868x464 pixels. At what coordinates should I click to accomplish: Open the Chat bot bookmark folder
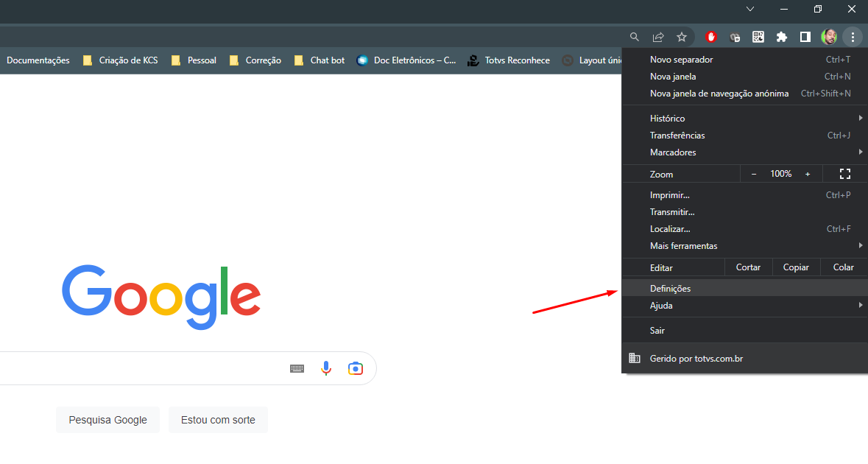click(320, 60)
